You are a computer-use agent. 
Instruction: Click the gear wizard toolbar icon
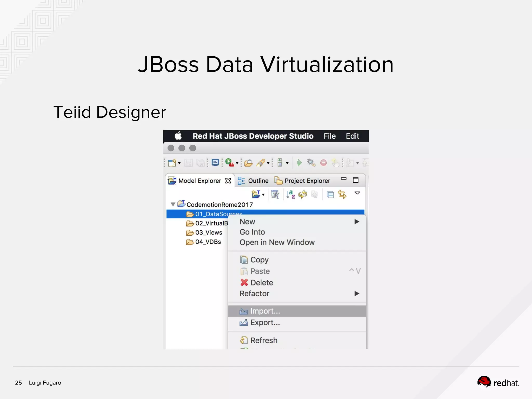point(311,163)
